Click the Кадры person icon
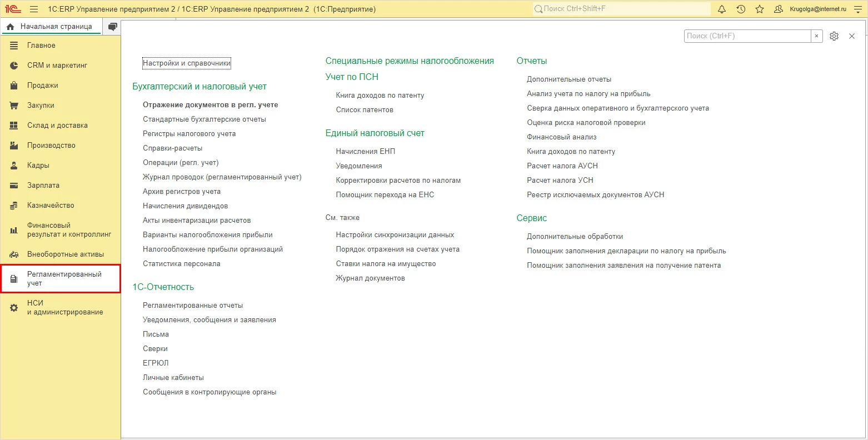The image size is (868, 440). tap(14, 166)
